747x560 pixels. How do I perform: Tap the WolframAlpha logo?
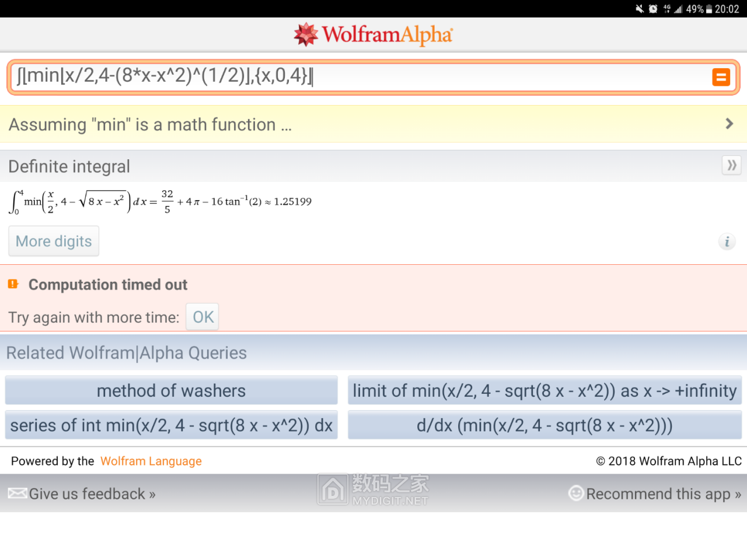coord(373,34)
